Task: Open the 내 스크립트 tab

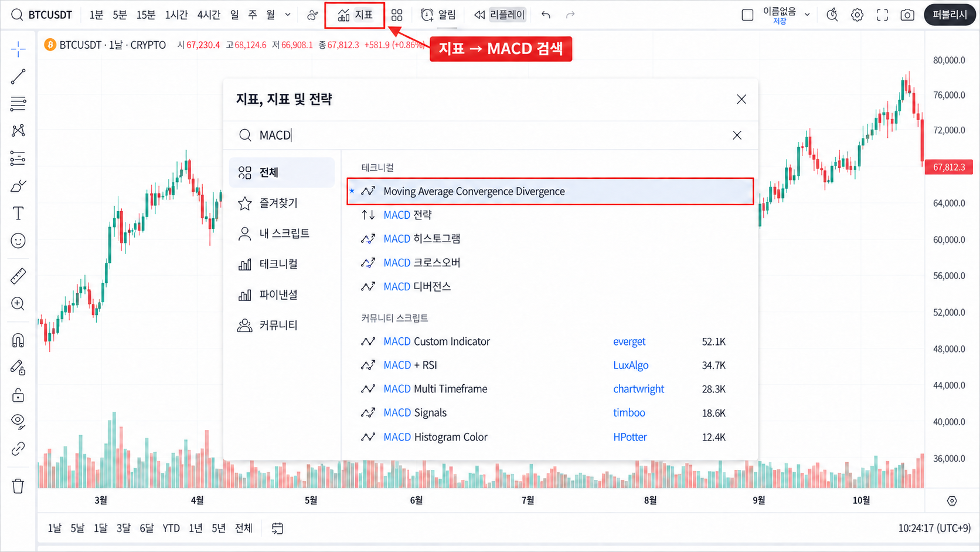Action: tap(282, 233)
